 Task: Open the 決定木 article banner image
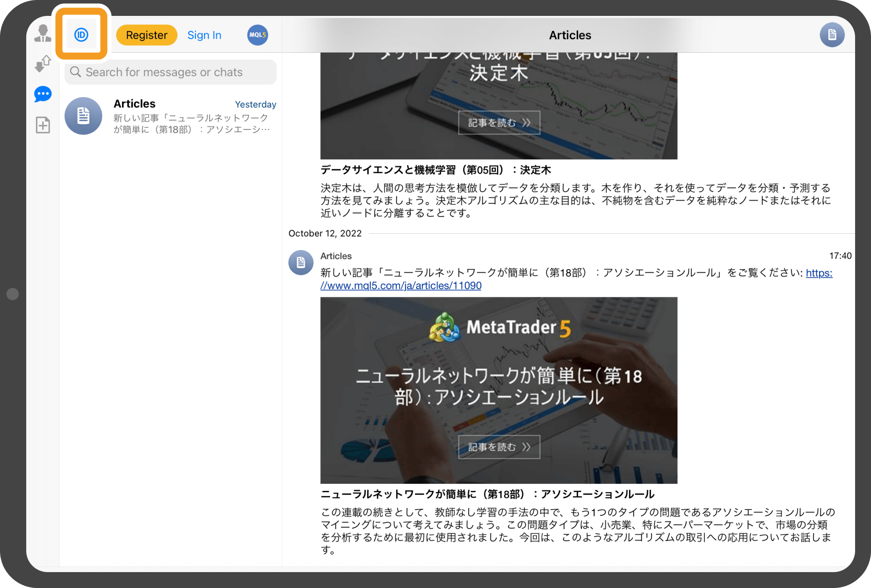[x=499, y=106]
